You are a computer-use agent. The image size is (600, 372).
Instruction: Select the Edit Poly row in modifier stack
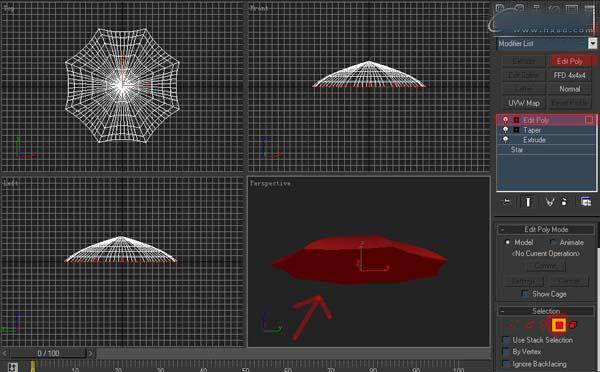coord(546,120)
